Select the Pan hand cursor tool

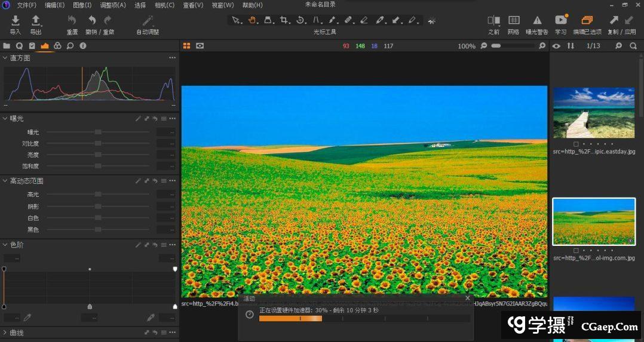click(x=252, y=20)
